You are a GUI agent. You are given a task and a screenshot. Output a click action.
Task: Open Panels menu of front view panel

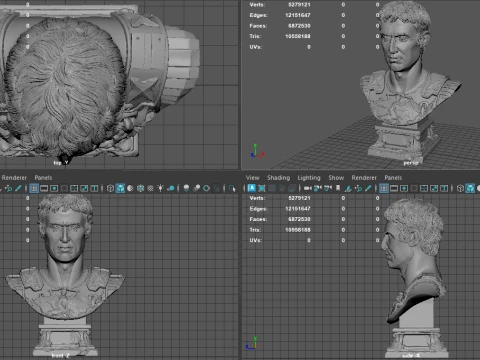pyautogui.click(x=43, y=178)
